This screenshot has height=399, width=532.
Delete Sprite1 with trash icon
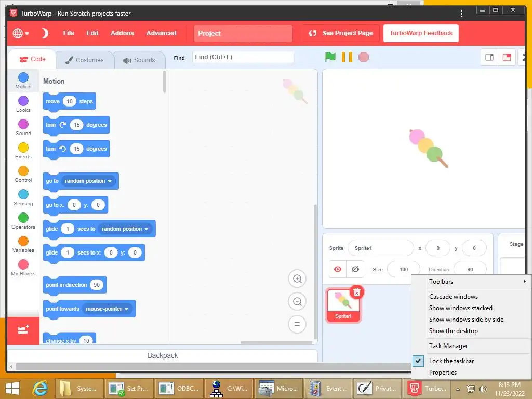coord(356,292)
